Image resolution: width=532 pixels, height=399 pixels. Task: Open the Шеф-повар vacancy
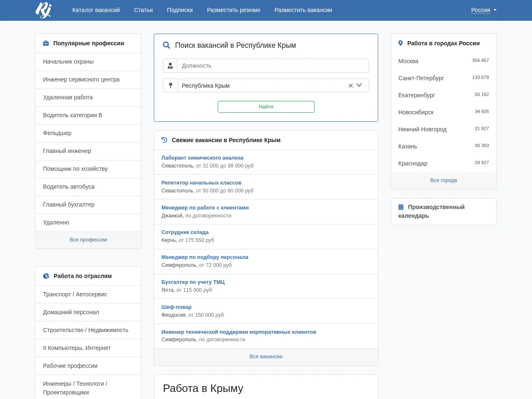(x=177, y=307)
